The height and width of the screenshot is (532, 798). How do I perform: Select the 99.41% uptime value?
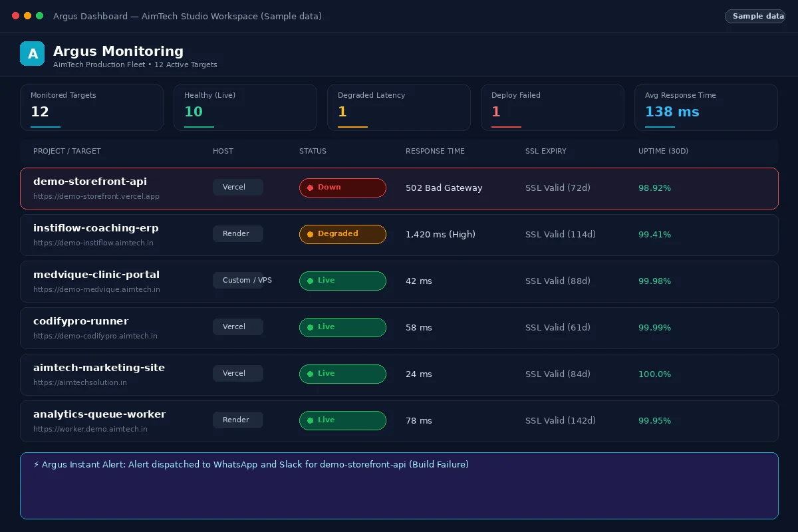(x=654, y=235)
